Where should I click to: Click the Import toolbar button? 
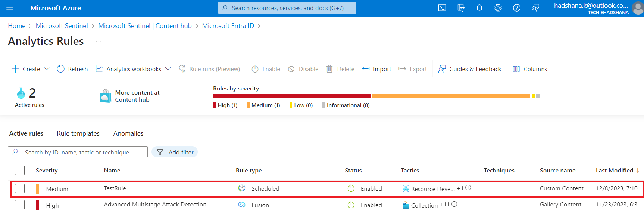click(x=376, y=69)
